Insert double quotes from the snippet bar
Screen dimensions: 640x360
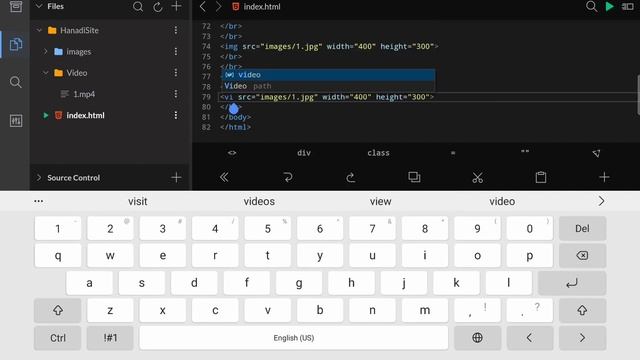(x=525, y=152)
